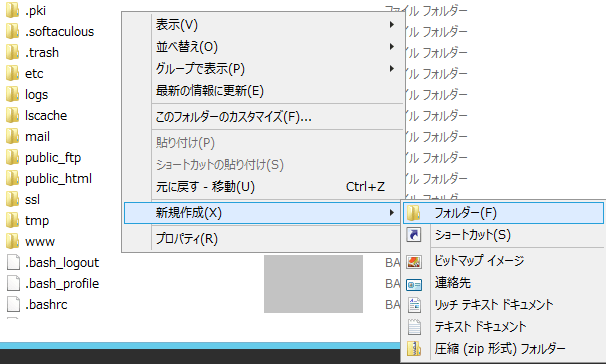Select the ssl folder name

[32, 199]
